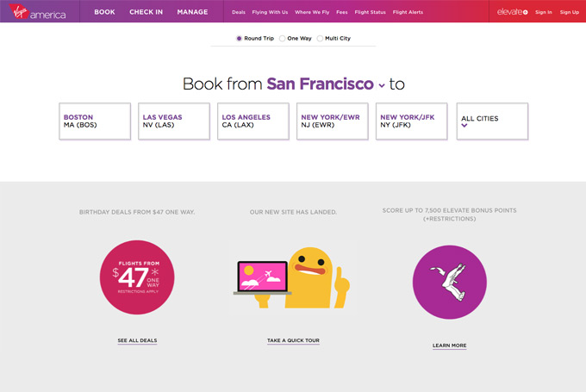This screenshot has height=392, width=586.
Task: Click TAKE A QUICK TOUR link
Action: click(x=293, y=340)
